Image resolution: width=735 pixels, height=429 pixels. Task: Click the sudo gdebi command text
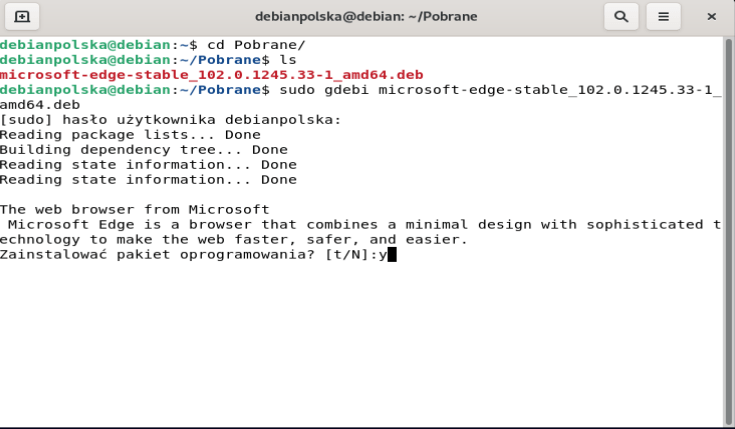500,90
